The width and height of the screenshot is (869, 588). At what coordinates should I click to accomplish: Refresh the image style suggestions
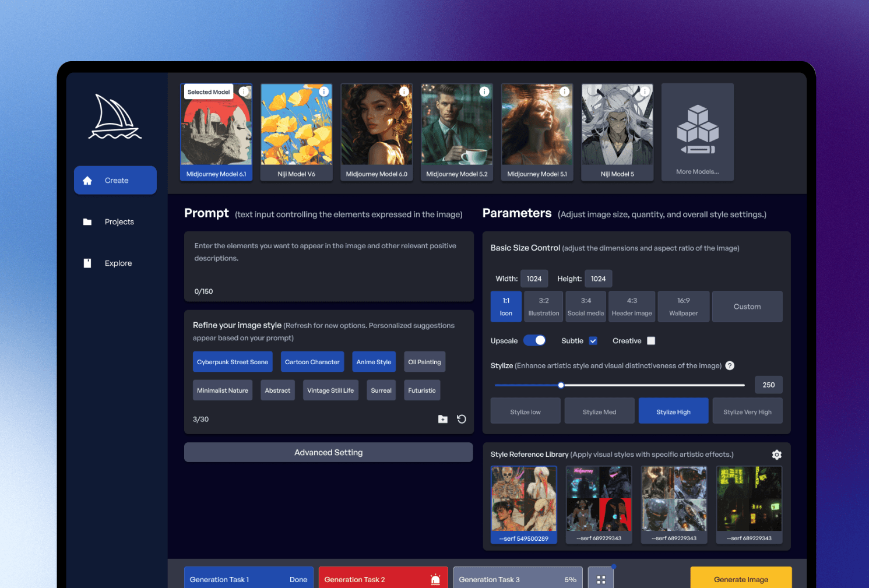[x=462, y=419]
